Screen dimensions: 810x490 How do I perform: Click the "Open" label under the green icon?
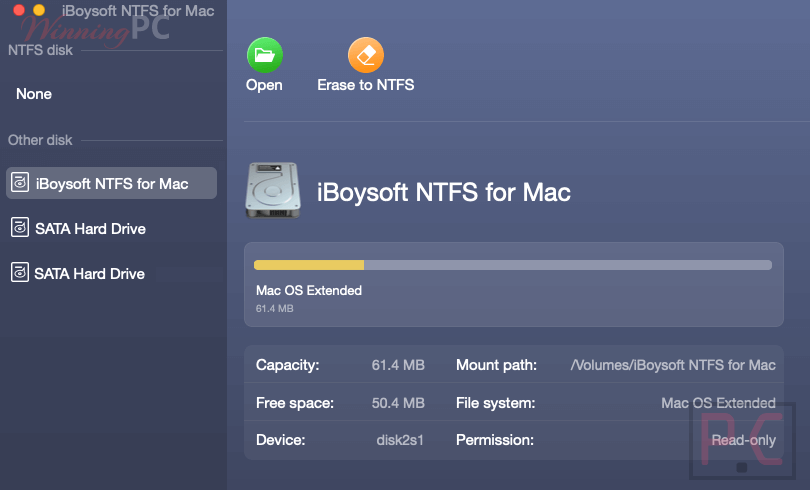[264, 85]
